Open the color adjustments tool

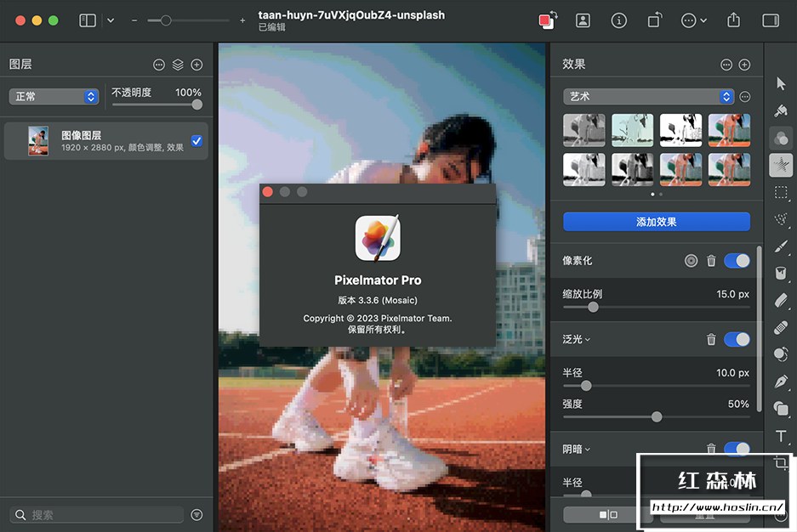click(x=781, y=138)
